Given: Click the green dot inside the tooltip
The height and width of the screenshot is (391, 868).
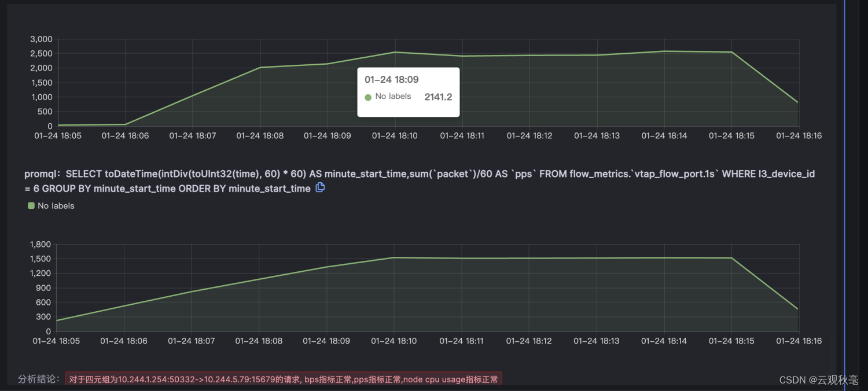Looking at the screenshot, I should click(x=368, y=97).
